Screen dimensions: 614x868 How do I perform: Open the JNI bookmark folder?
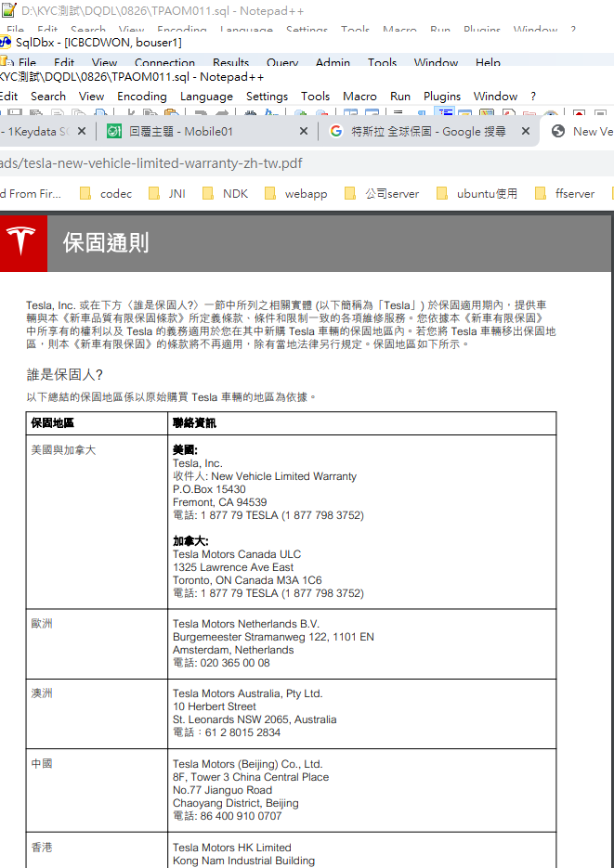click(x=167, y=194)
